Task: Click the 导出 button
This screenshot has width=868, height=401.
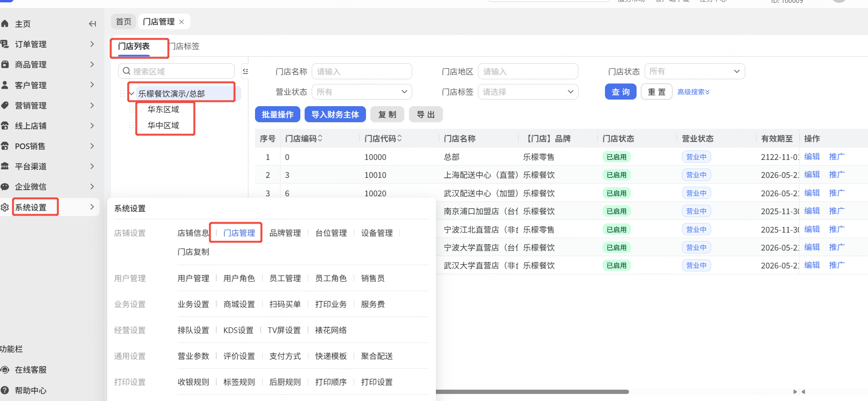Action: pos(426,115)
